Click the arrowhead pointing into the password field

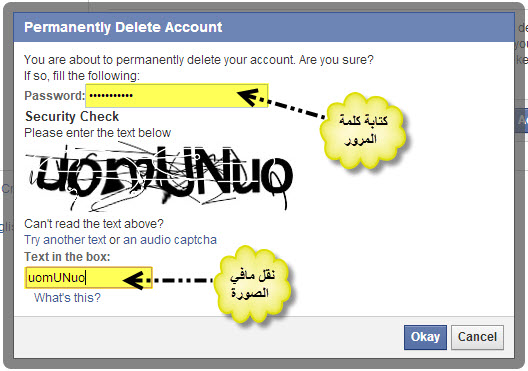pos(248,97)
